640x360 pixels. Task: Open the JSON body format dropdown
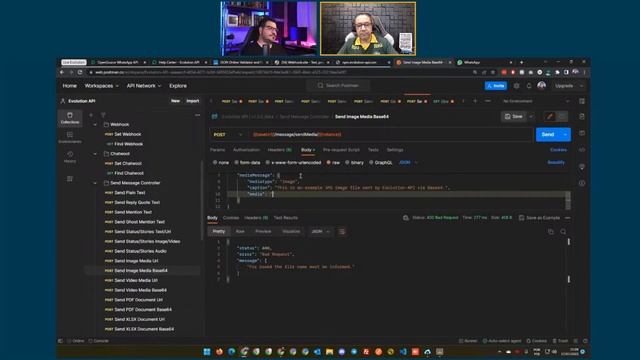[408, 162]
